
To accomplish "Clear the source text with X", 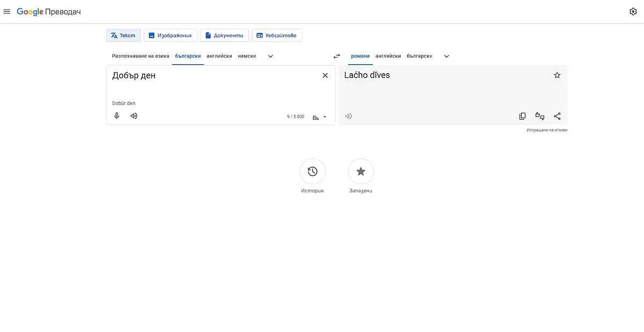I will tap(325, 76).
